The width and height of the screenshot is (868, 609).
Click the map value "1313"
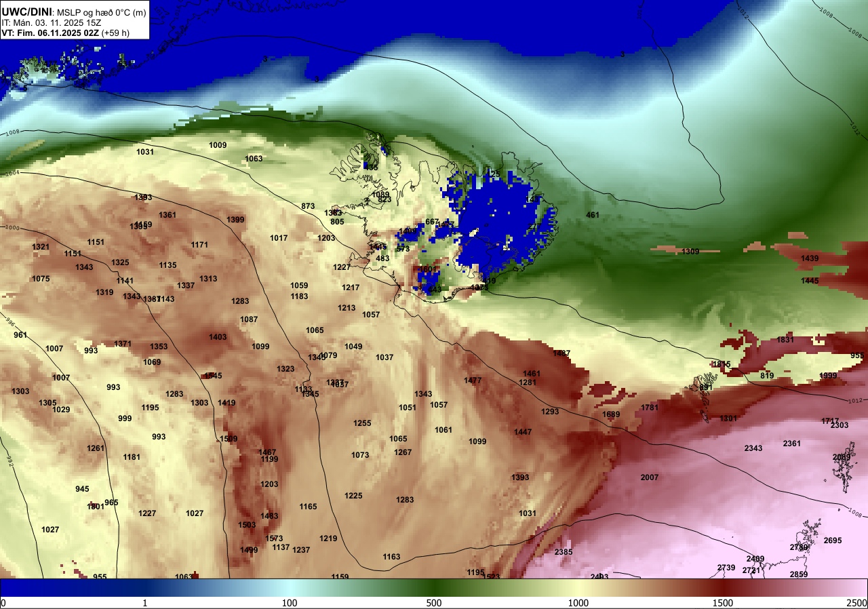[208, 279]
